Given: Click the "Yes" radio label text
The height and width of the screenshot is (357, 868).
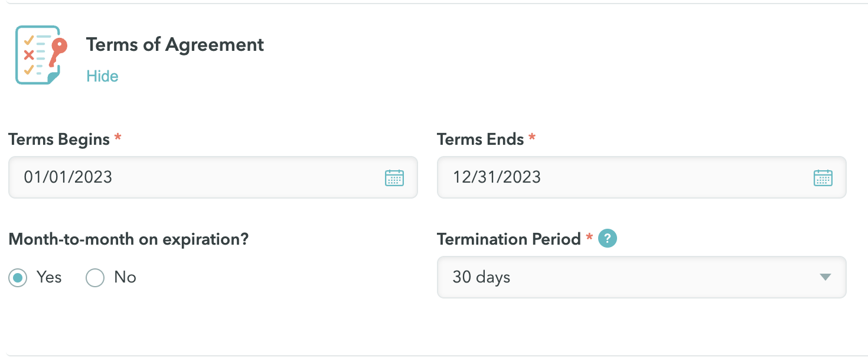Looking at the screenshot, I should (49, 277).
